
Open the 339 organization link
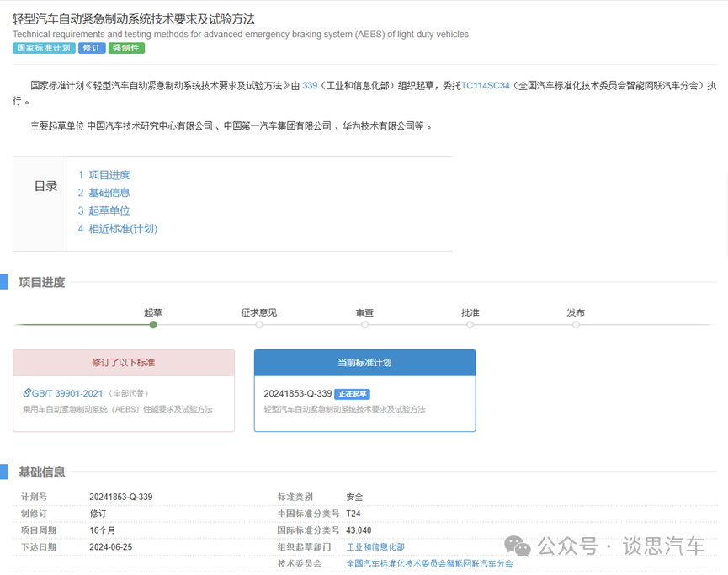311,85
